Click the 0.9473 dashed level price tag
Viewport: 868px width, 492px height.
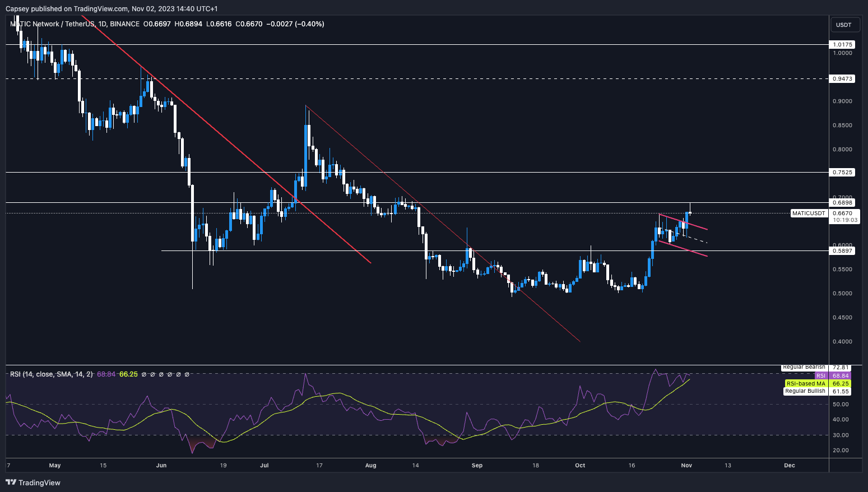pos(842,79)
